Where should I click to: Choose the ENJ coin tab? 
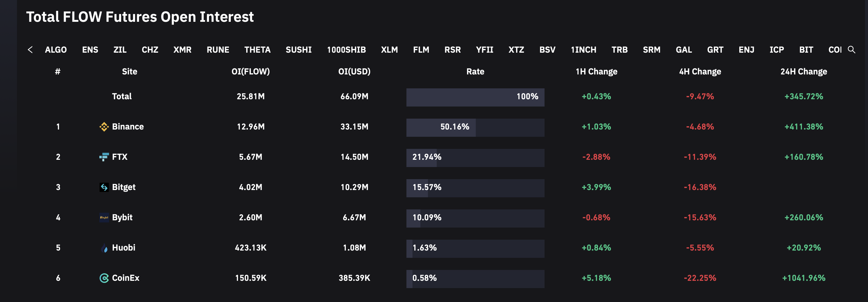(746, 50)
